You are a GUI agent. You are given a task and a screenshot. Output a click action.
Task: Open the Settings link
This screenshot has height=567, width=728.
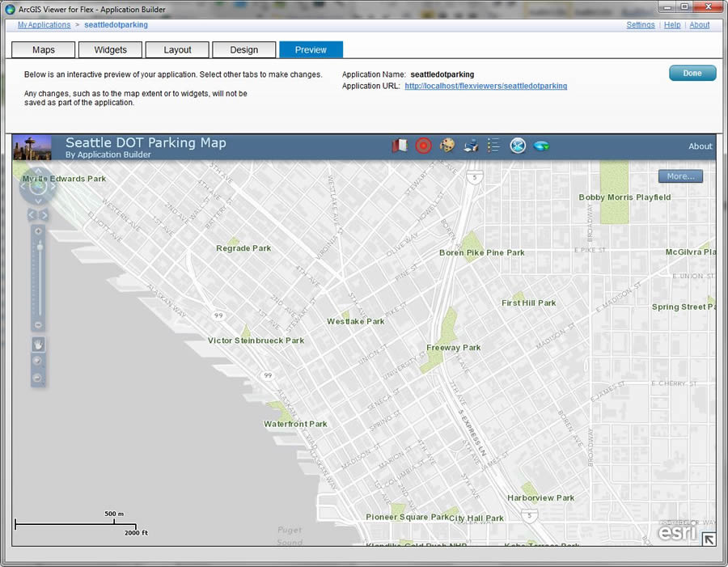[641, 24]
